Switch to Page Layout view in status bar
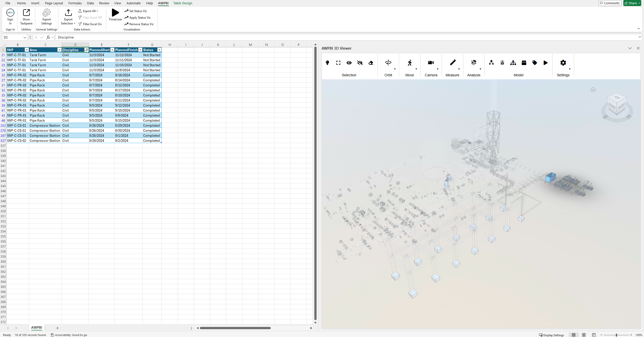This screenshot has height=337, width=644. pyautogui.click(x=584, y=335)
